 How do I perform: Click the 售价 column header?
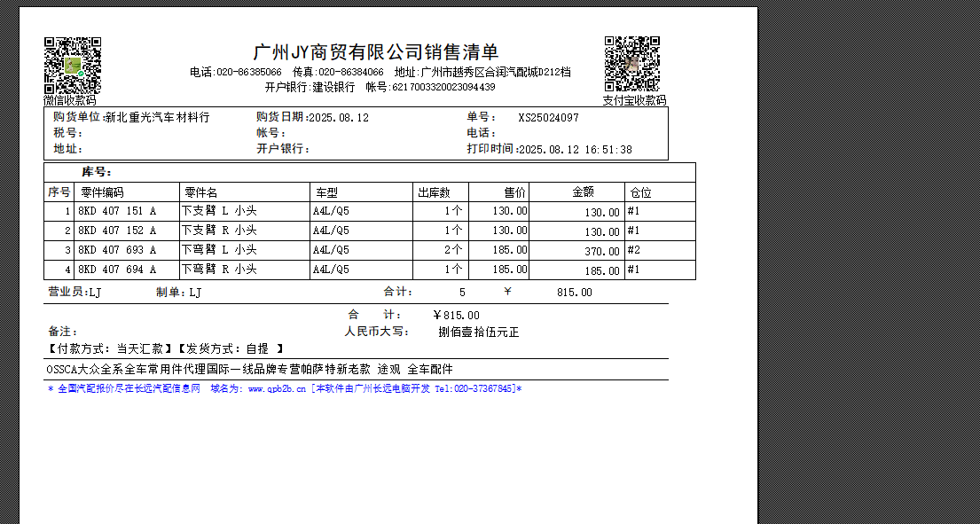[515, 192]
